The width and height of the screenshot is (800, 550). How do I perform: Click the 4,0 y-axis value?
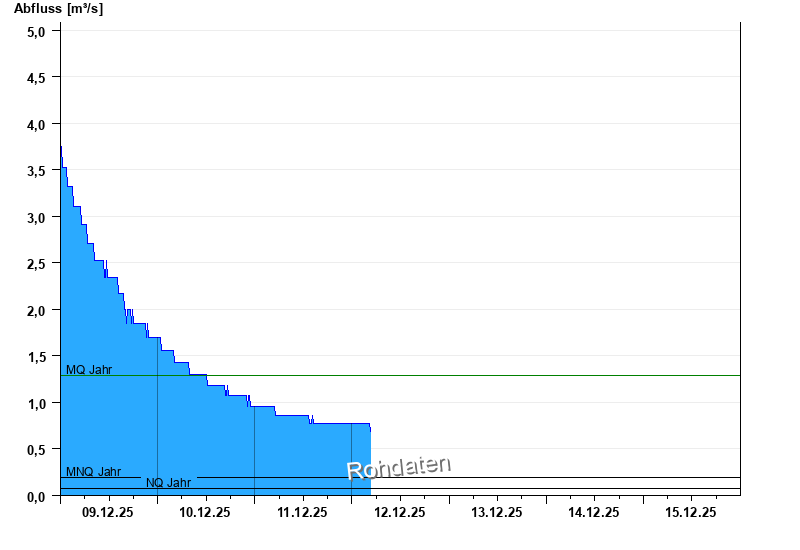pos(36,125)
